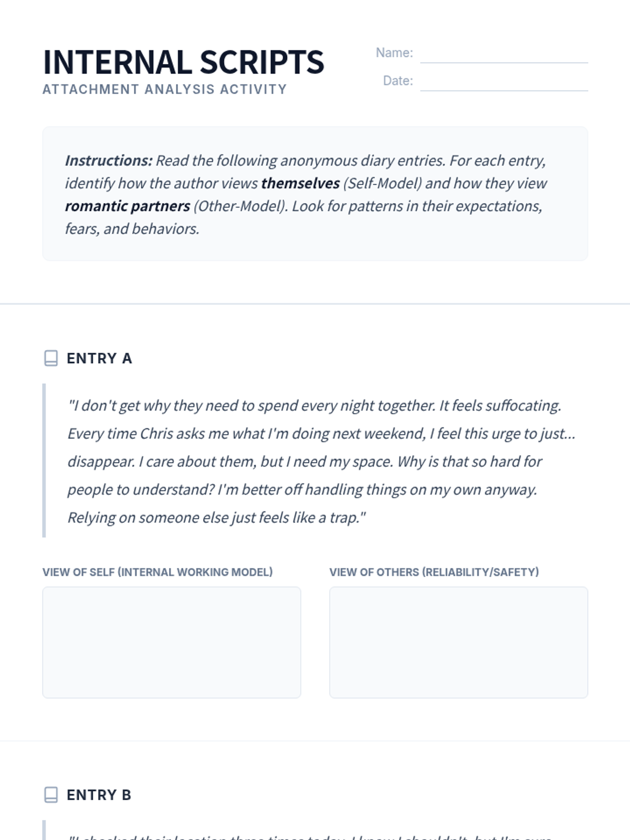Click the bold Instructions label

109,160
